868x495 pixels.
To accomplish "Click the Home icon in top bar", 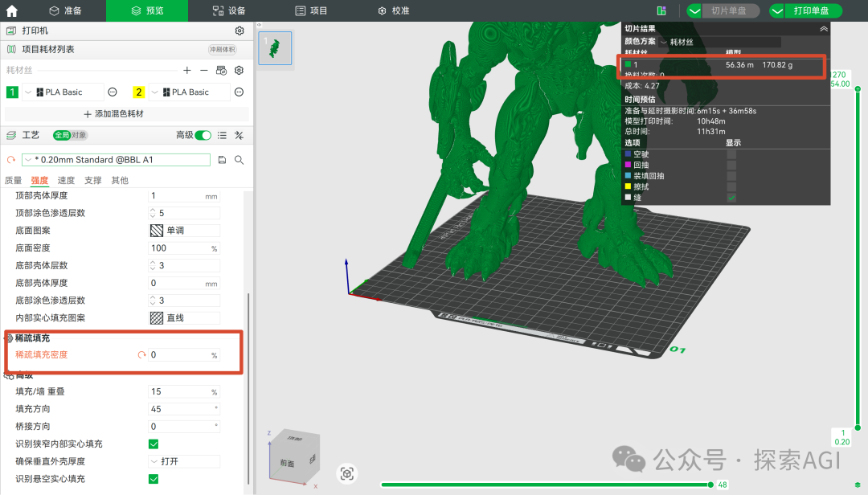I will 11,10.
